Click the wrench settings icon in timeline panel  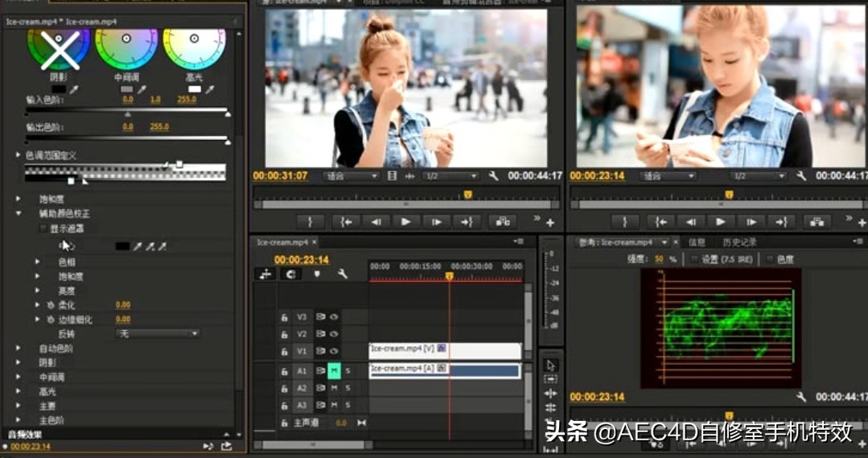point(342,274)
